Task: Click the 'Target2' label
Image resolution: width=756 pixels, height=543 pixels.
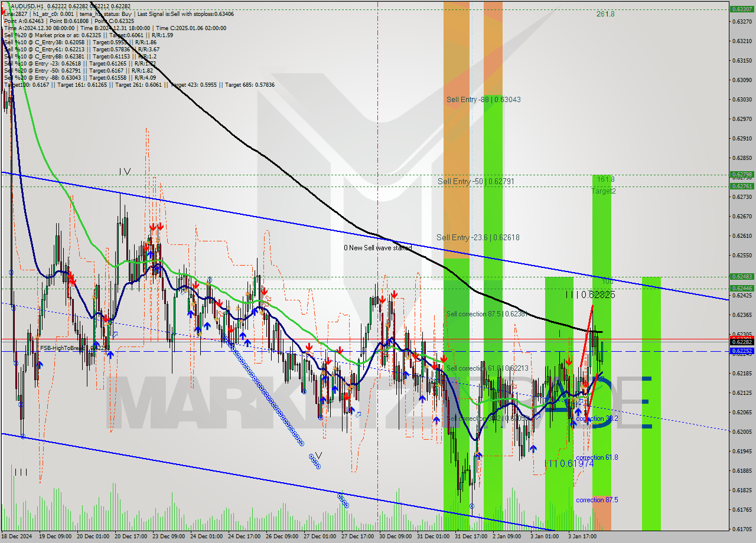Action: (x=604, y=191)
